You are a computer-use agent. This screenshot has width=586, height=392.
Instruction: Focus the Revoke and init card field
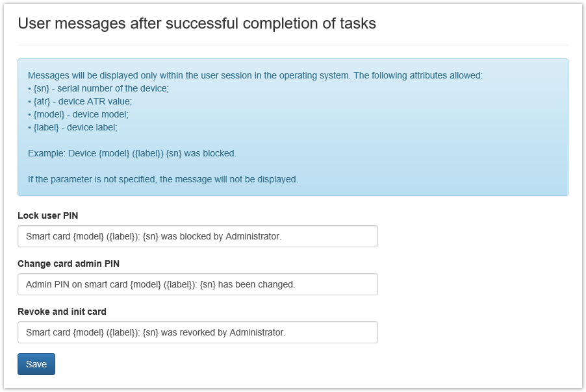[x=197, y=333]
